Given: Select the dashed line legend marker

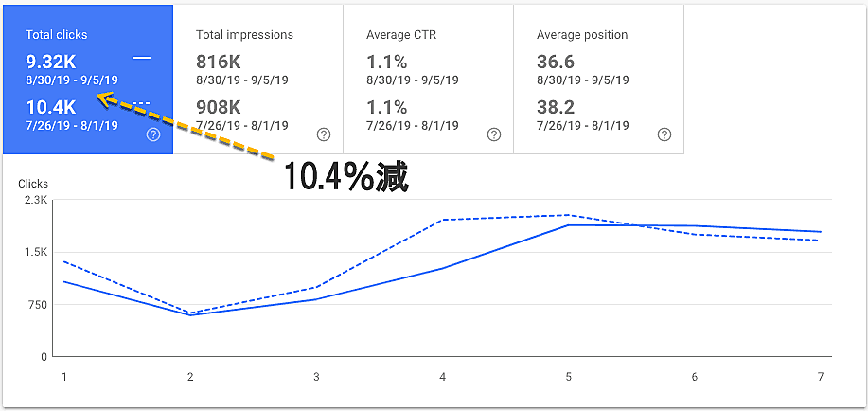Looking at the screenshot, I should [x=141, y=103].
